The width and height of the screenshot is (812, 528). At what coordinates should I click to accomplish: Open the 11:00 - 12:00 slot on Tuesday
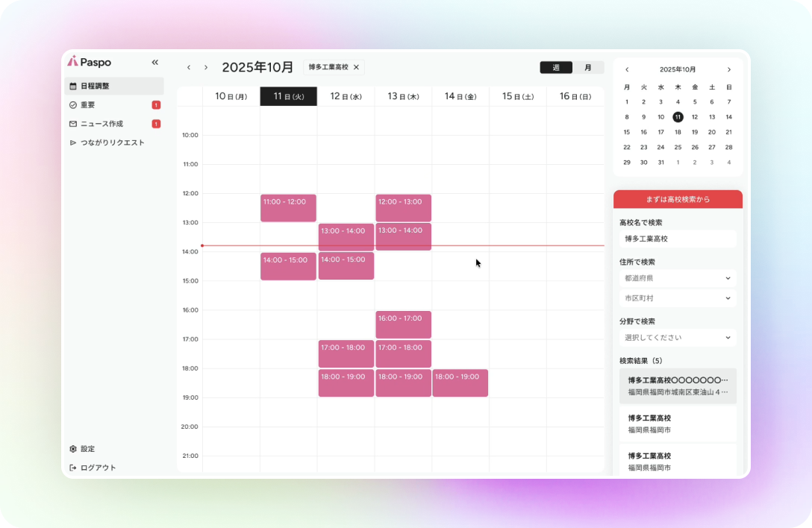pos(288,208)
